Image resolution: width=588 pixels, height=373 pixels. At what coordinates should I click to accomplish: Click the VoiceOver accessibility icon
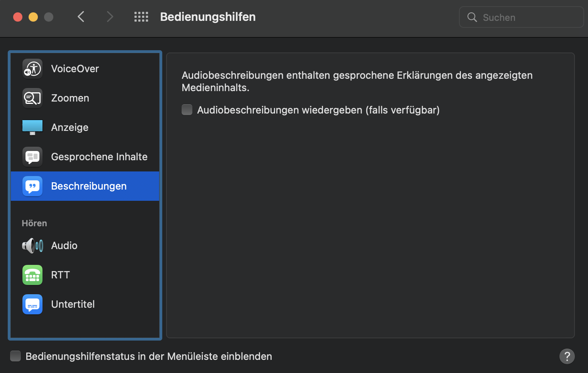click(x=32, y=69)
